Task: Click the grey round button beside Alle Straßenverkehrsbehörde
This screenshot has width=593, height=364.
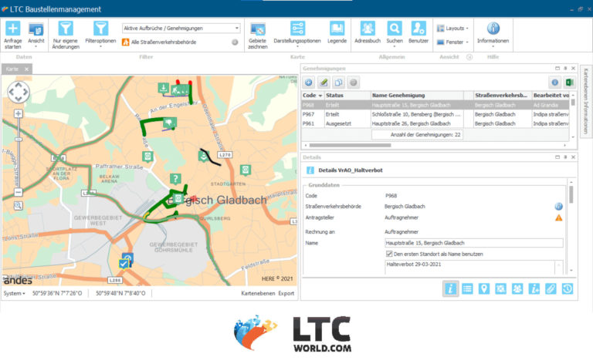Action: pyautogui.click(x=235, y=42)
